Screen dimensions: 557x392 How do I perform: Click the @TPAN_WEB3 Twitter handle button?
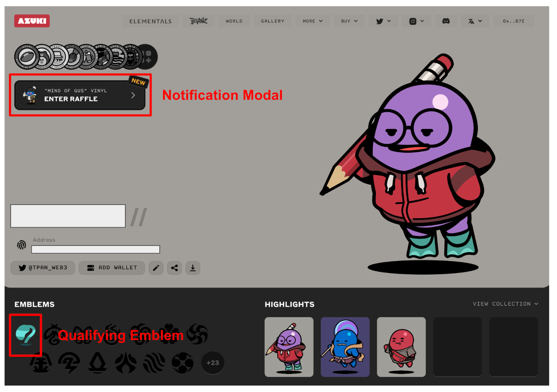pyautogui.click(x=43, y=268)
